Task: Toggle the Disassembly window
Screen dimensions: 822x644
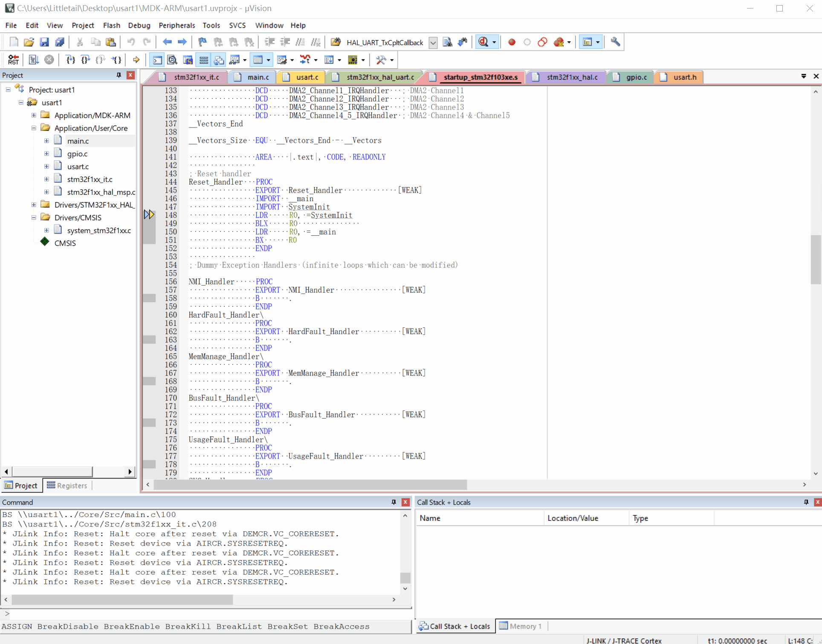Action: pos(172,60)
